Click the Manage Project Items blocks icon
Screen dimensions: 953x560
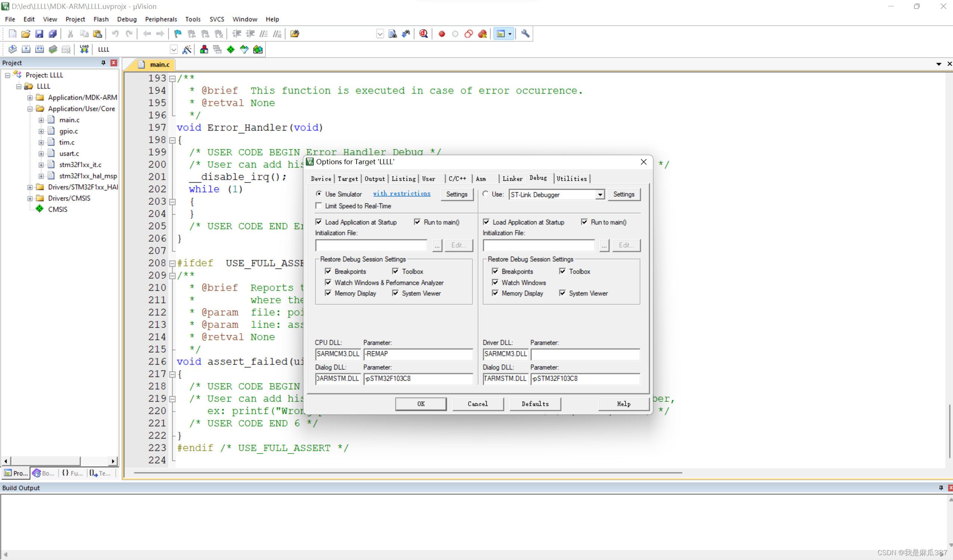204,49
